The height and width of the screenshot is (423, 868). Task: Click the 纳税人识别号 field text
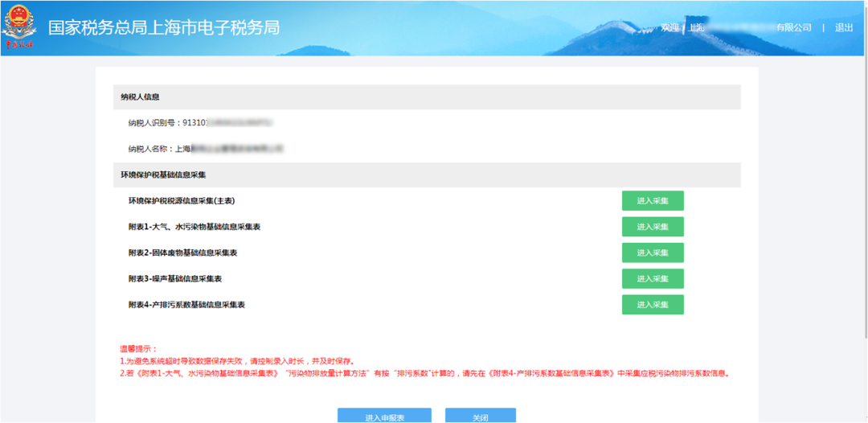202,123
